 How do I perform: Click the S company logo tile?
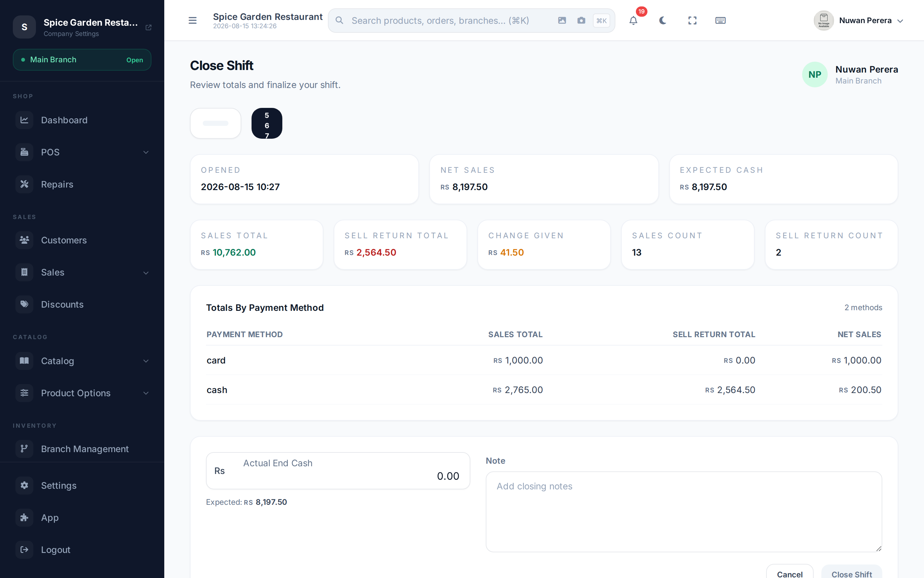pos(24,27)
